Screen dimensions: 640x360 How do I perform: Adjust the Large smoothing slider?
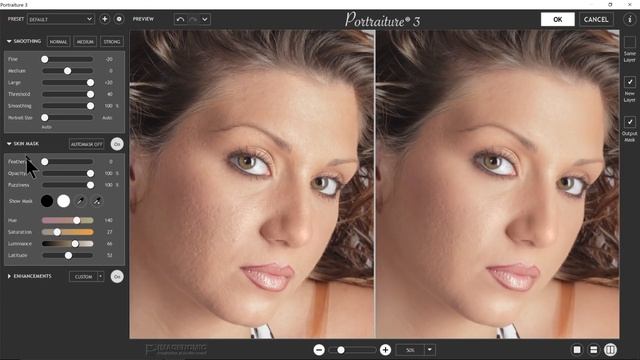[x=68, y=82]
